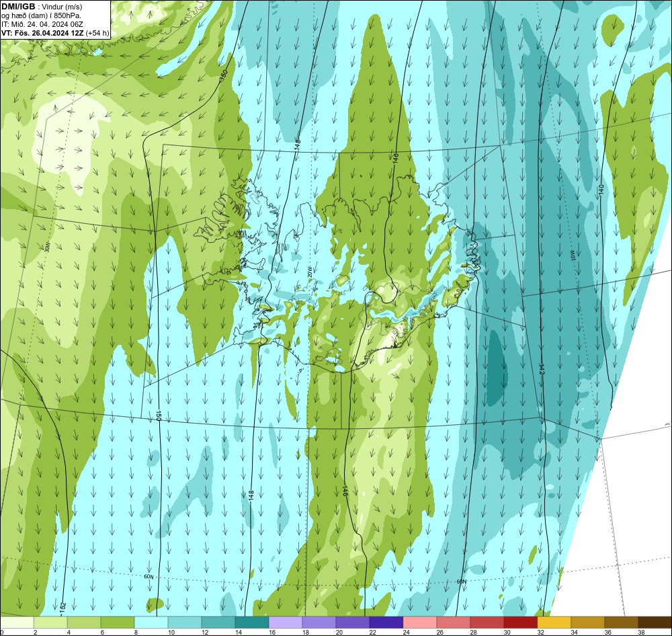672x636 pixels.
Task: Click the '140' height contour label
Action: [601, 190]
